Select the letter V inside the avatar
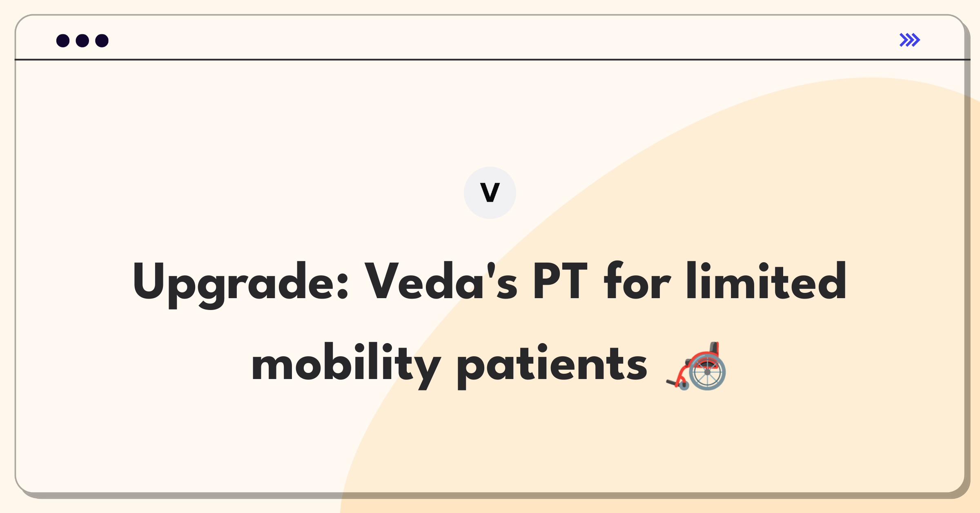980x513 pixels. [490, 192]
